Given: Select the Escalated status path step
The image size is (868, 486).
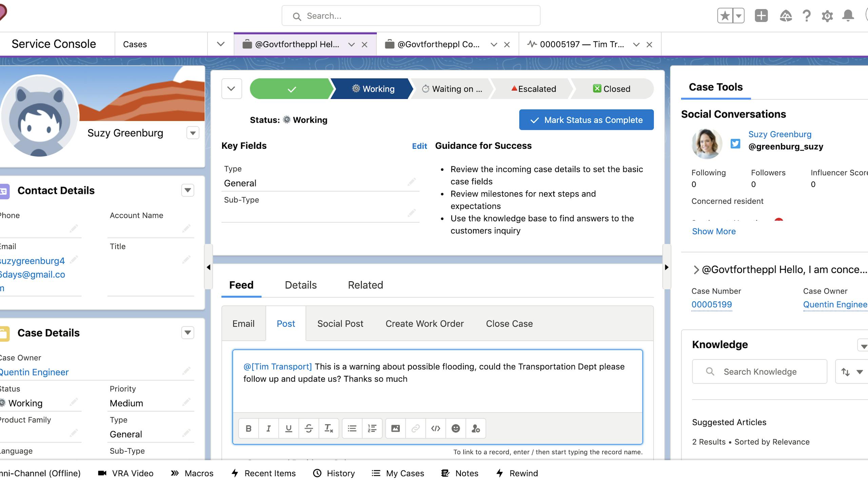Looking at the screenshot, I should click(x=533, y=89).
